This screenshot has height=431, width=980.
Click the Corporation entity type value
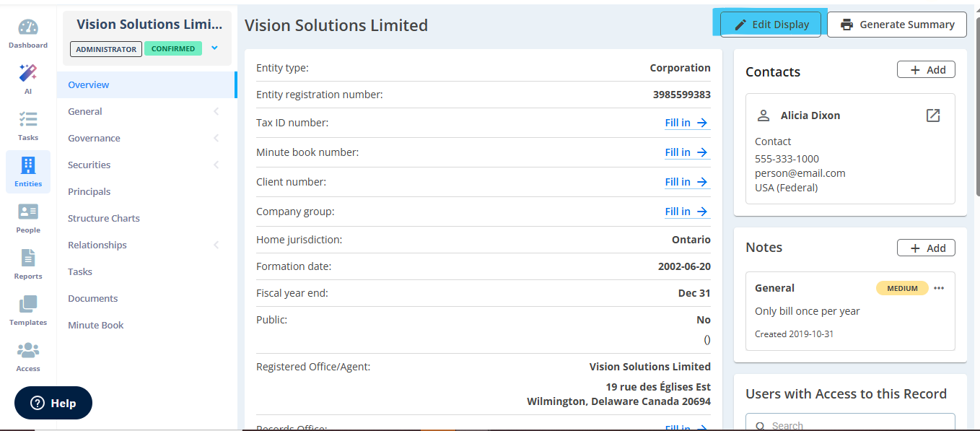(681, 68)
